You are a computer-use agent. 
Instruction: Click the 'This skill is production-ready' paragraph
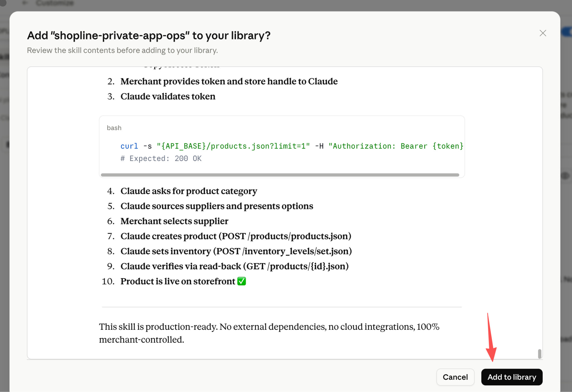click(x=269, y=333)
